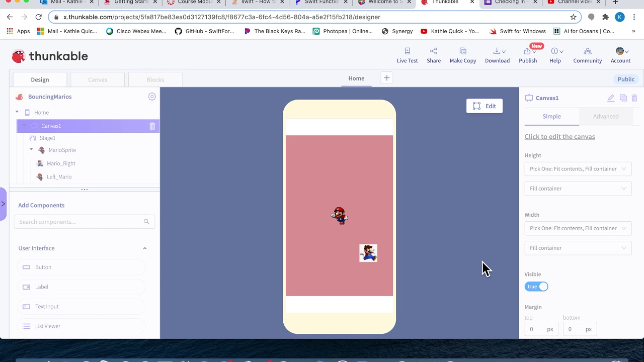The height and width of the screenshot is (362, 644).
Task: Add a List Viewer component
Action: pos(82,326)
